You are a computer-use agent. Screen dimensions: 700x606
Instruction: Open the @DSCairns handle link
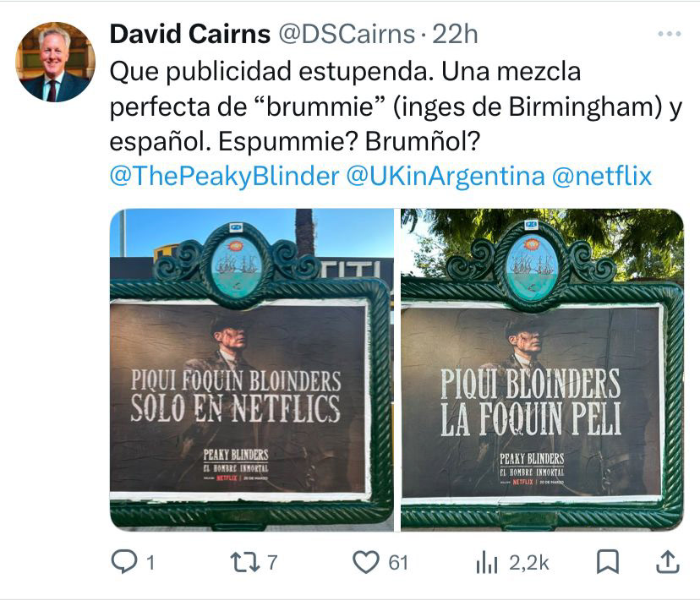347,35
